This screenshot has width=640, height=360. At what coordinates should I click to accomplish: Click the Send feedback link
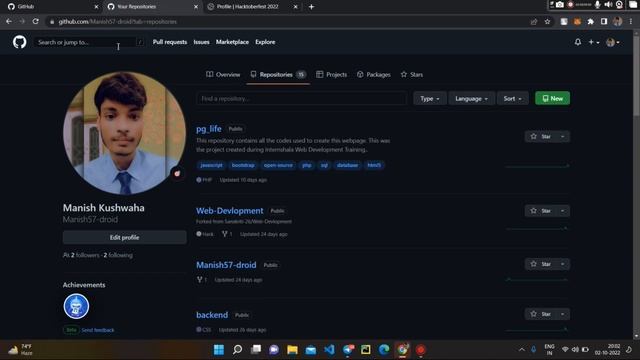click(x=98, y=330)
